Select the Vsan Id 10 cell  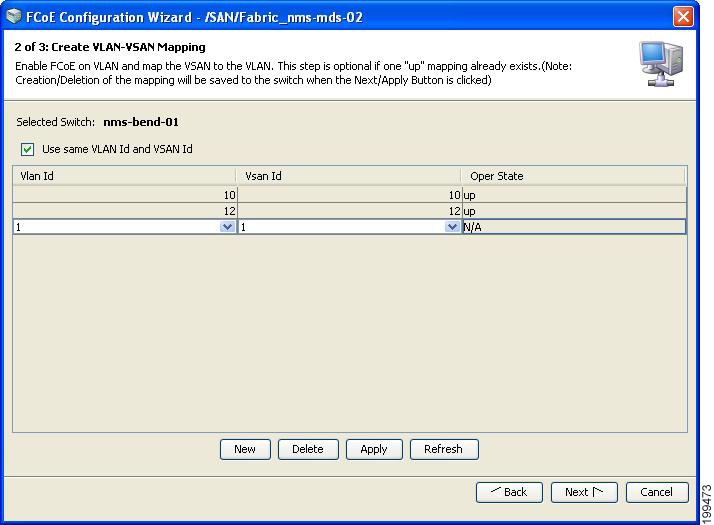[x=350, y=195]
